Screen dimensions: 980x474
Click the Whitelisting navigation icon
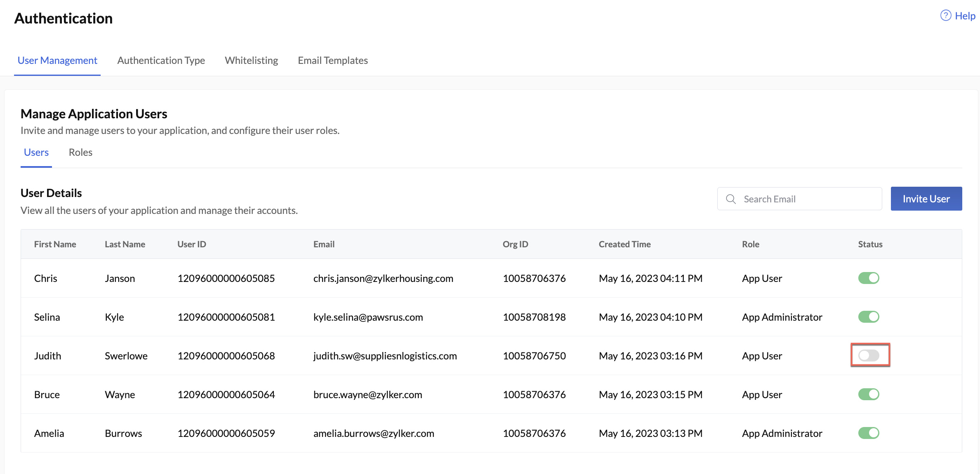click(x=251, y=60)
